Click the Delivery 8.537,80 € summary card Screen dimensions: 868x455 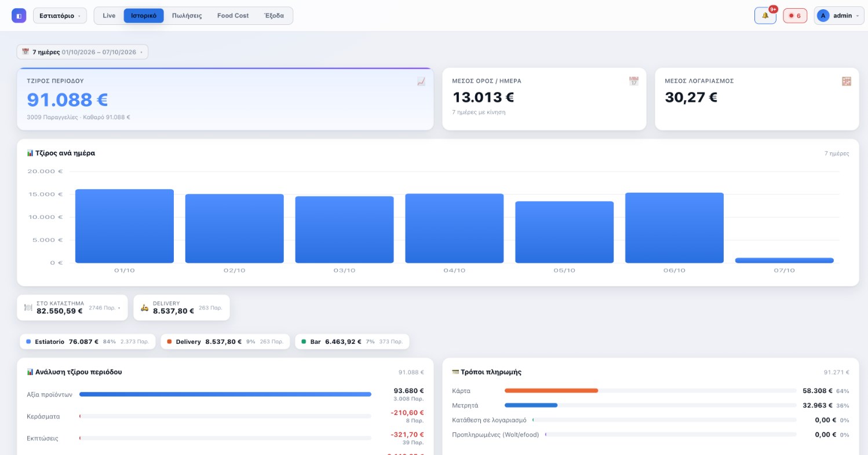[x=182, y=307]
